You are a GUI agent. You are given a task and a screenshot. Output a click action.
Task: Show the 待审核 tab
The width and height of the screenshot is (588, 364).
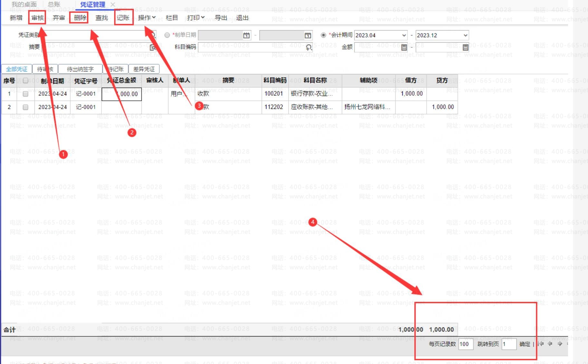pyautogui.click(x=45, y=69)
